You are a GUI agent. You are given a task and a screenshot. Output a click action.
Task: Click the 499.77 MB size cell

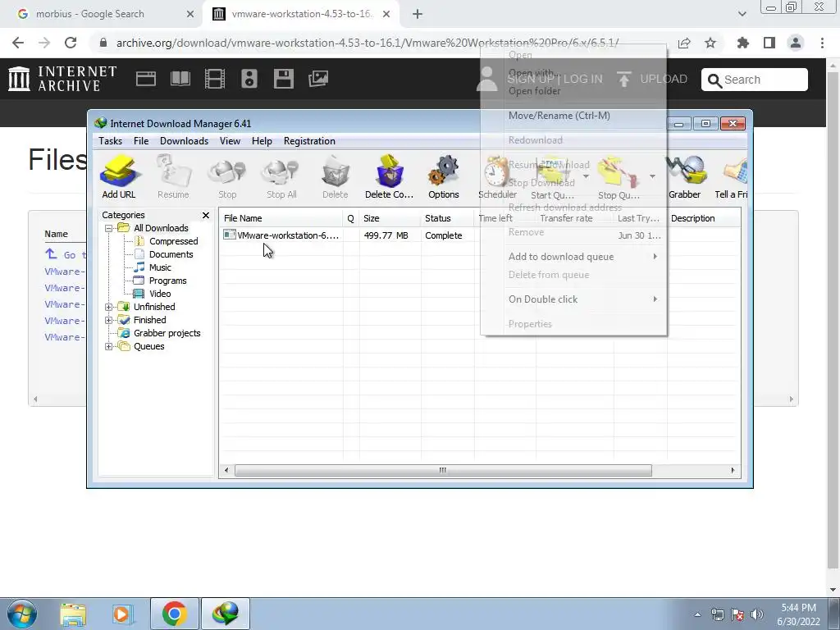(x=386, y=235)
